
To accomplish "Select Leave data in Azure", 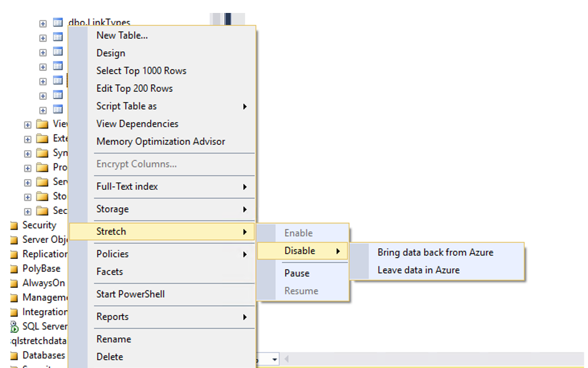I will coord(418,270).
